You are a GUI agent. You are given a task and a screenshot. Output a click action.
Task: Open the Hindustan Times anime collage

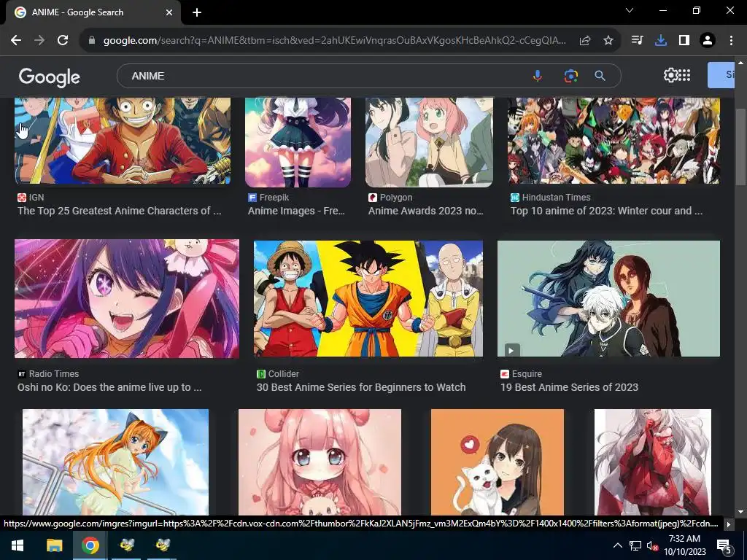(x=614, y=141)
